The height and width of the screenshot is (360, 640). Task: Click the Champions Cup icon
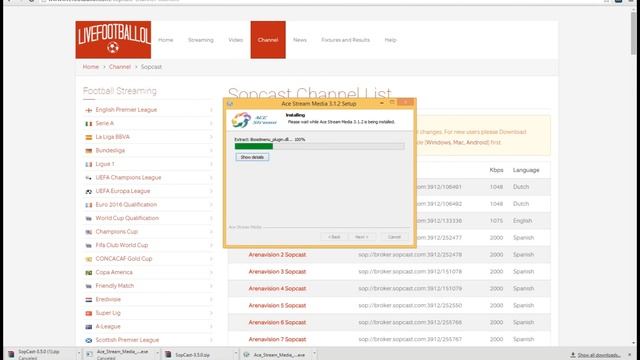tap(89, 232)
